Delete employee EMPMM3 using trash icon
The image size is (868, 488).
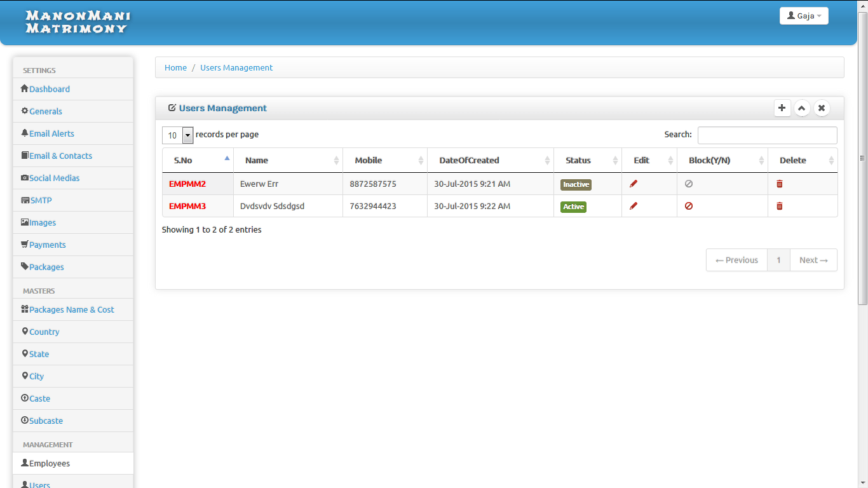(x=780, y=206)
